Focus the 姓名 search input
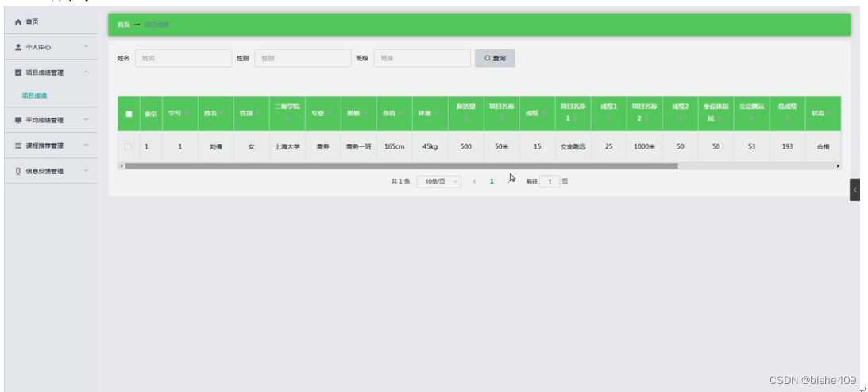Image resolution: width=868 pixels, height=392 pixels. [x=183, y=58]
